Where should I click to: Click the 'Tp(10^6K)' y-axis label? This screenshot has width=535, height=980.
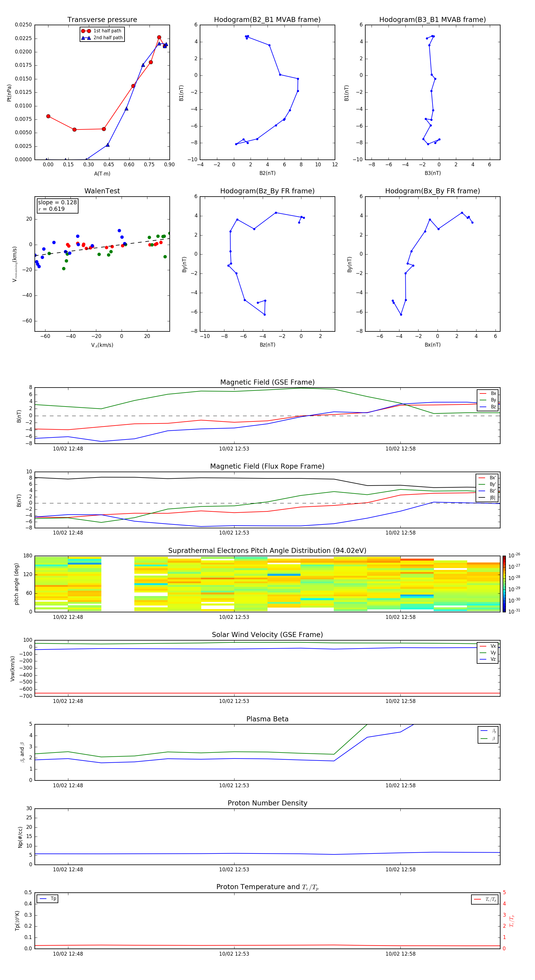point(17,921)
